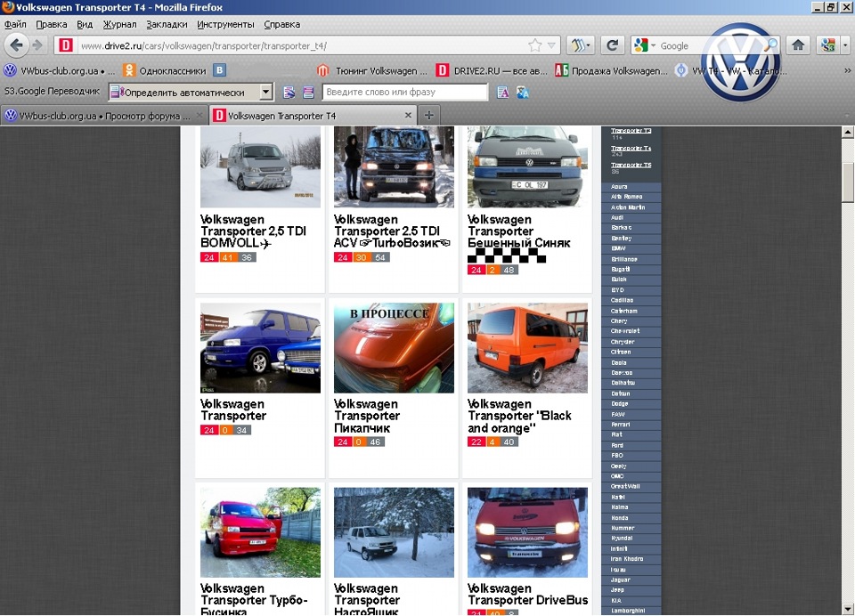855x616 pixels.
Task: Open the URL history dropdown arrow beside the star
Action: pos(552,45)
